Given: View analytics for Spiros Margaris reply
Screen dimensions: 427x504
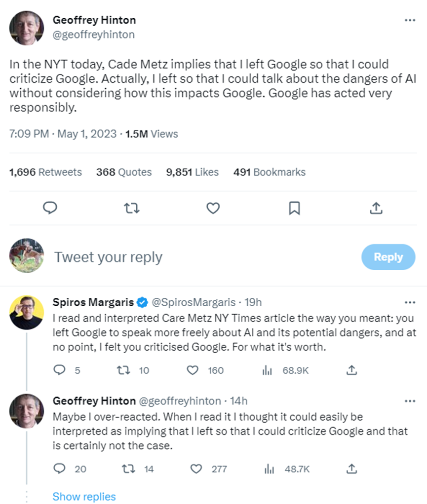Looking at the screenshot, I should tap(267, 370).
